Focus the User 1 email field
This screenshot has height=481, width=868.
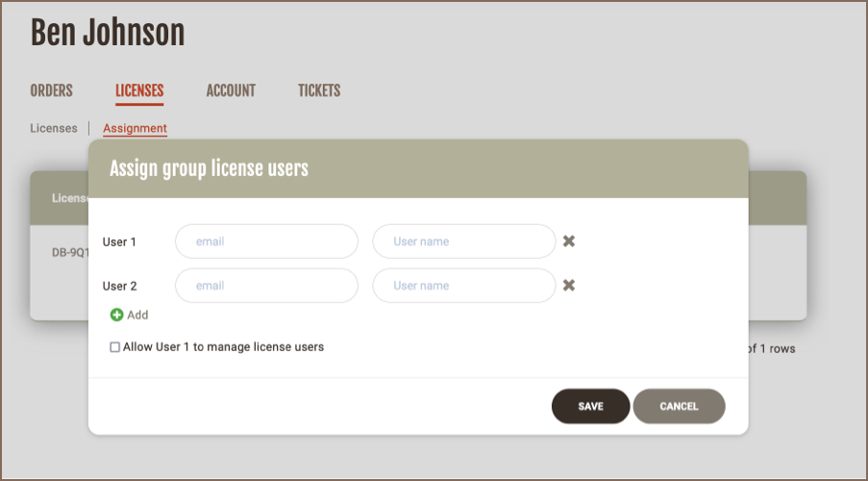[x=266, y=241]
